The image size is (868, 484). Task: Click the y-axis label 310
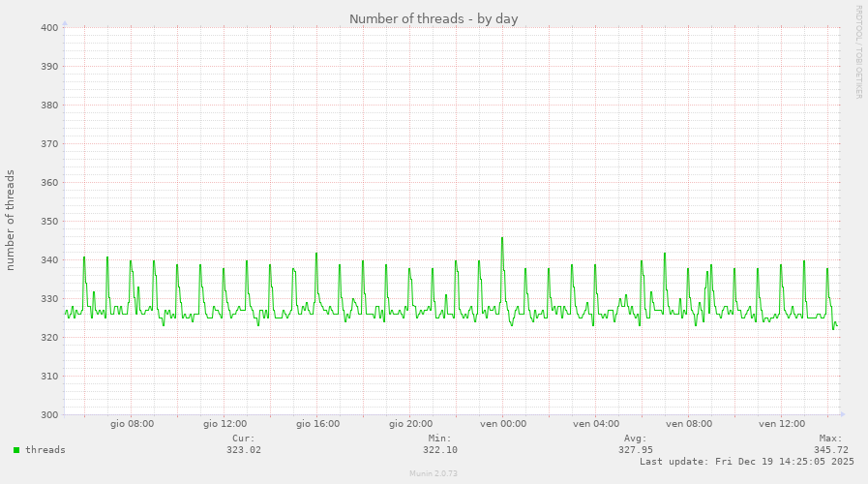coord(49,377)
